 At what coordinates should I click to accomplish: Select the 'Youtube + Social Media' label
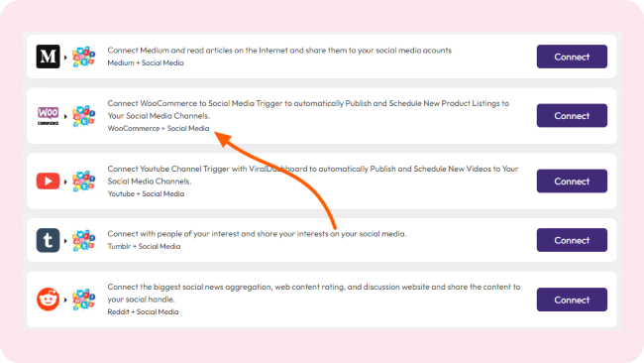click(146, 193)
